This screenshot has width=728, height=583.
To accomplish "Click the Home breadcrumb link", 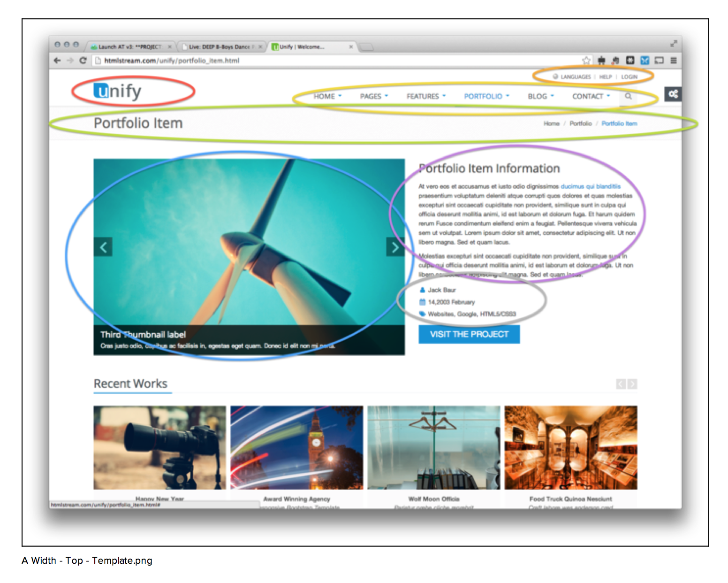I will [x=551, y=124].
